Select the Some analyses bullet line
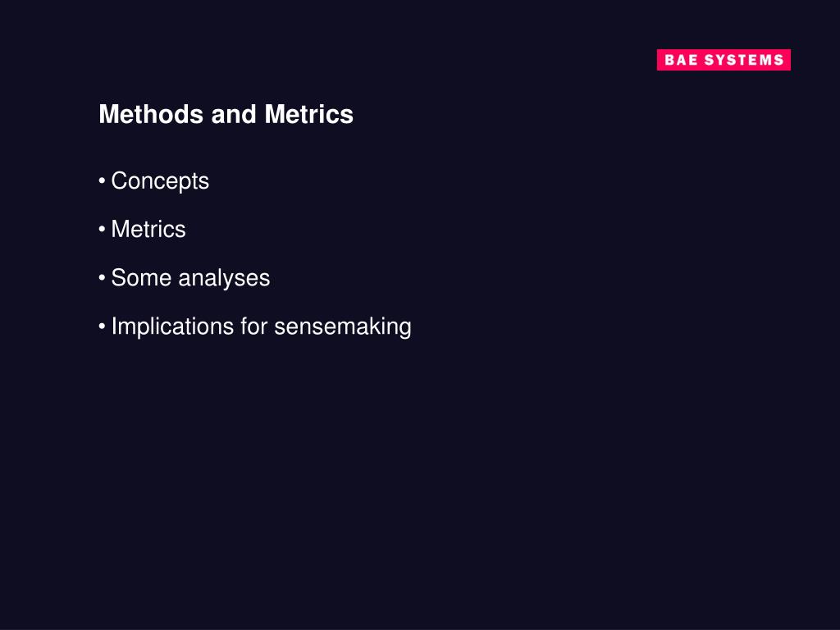Image resolution: width=840 pixels, height=630 pixels. click(x=185, y=279)
